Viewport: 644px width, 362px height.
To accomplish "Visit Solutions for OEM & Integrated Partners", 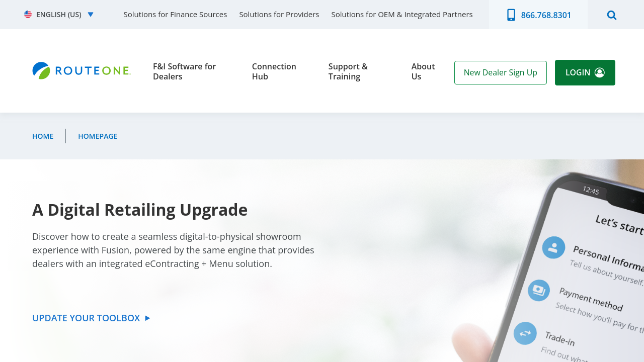I will 402,15.
